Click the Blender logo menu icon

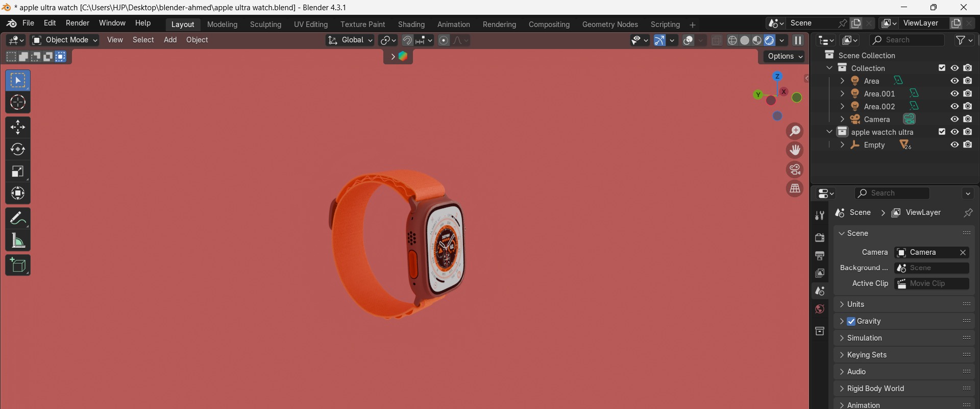pyautogui.click(x=11, y=23)
